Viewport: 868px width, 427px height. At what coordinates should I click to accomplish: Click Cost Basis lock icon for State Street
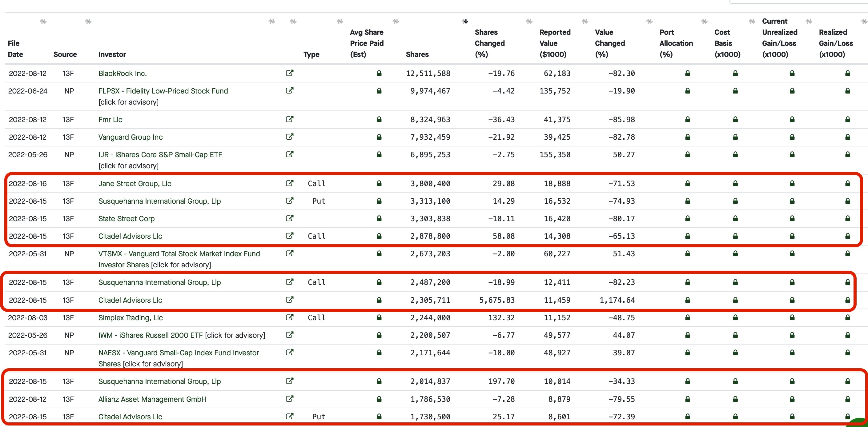coord(735,218)
